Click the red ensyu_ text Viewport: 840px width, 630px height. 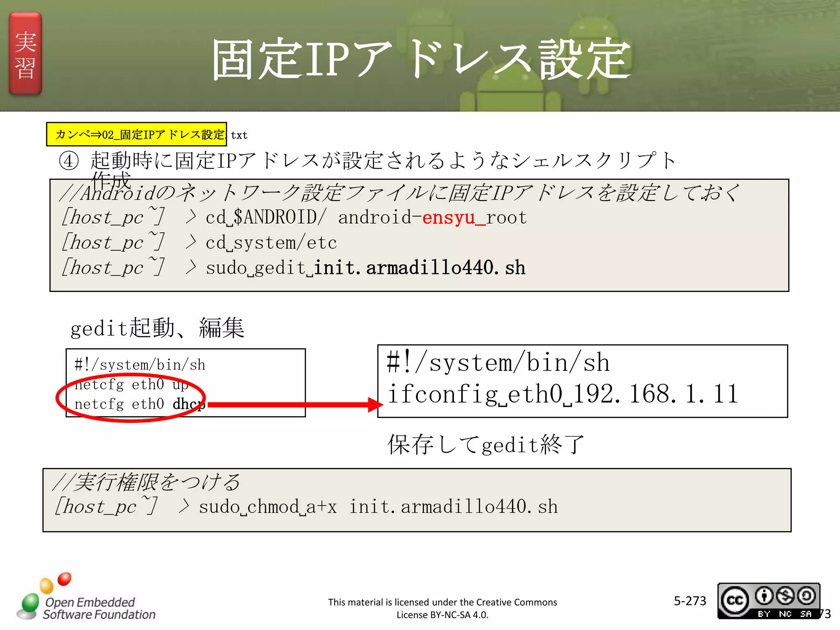pos(454,217)
